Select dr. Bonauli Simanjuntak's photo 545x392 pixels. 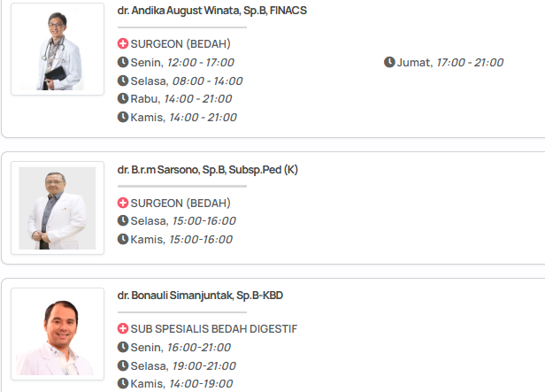[58, 334]
